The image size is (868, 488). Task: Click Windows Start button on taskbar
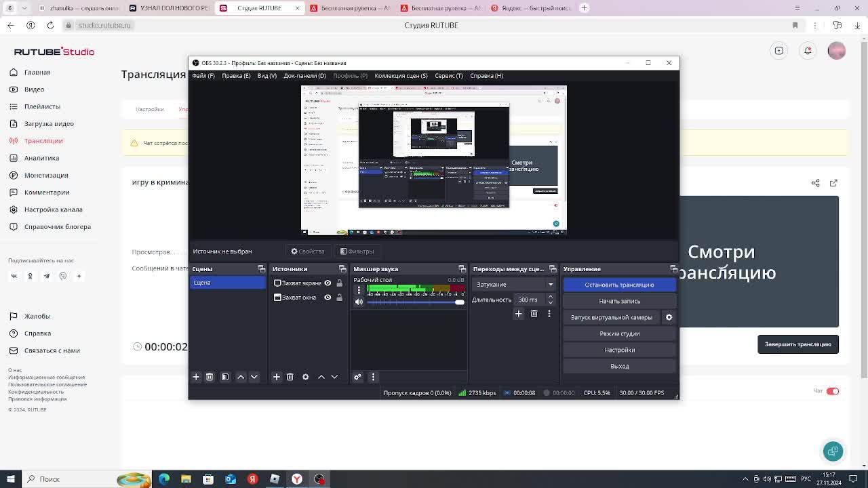pyautogui.click(x=10, y=479)
